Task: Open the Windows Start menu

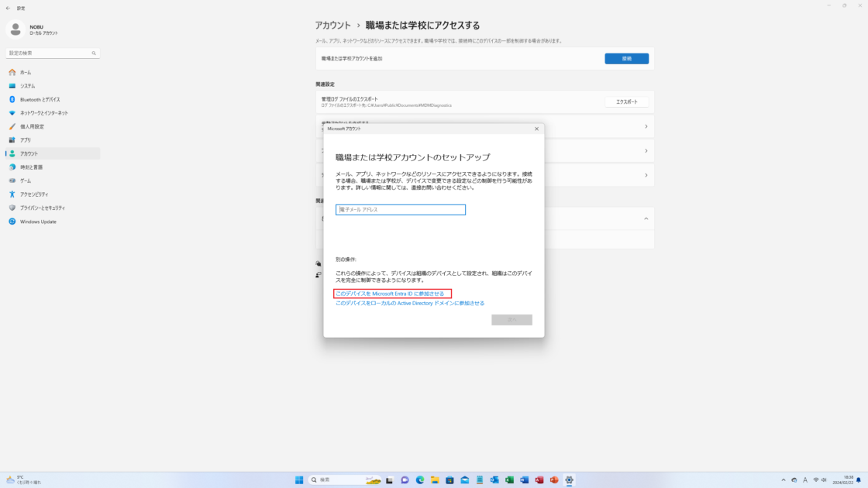Action: tap(299, 479)
